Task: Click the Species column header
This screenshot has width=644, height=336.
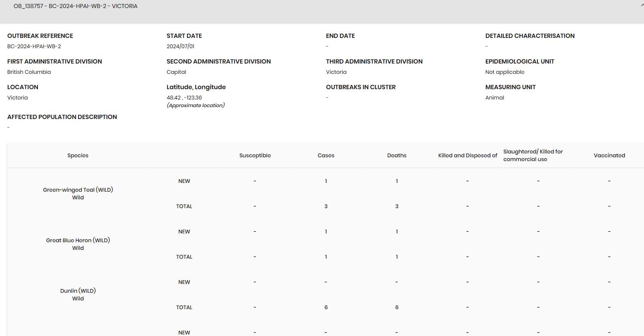Action: [78, 155]
